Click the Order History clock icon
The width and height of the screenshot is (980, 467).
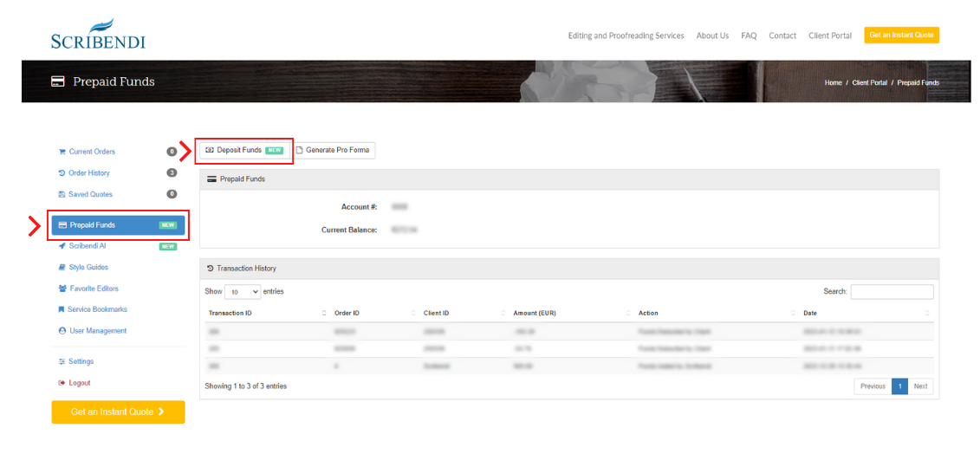tap(62, 172)
